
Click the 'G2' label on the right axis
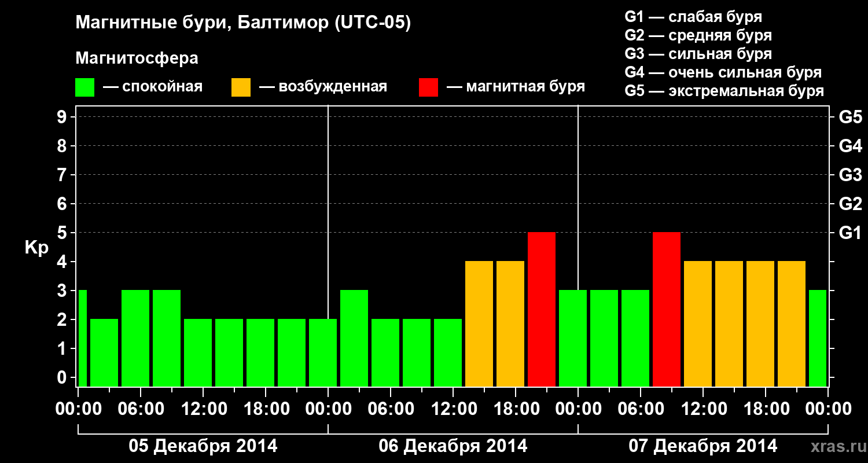point(851,204)
